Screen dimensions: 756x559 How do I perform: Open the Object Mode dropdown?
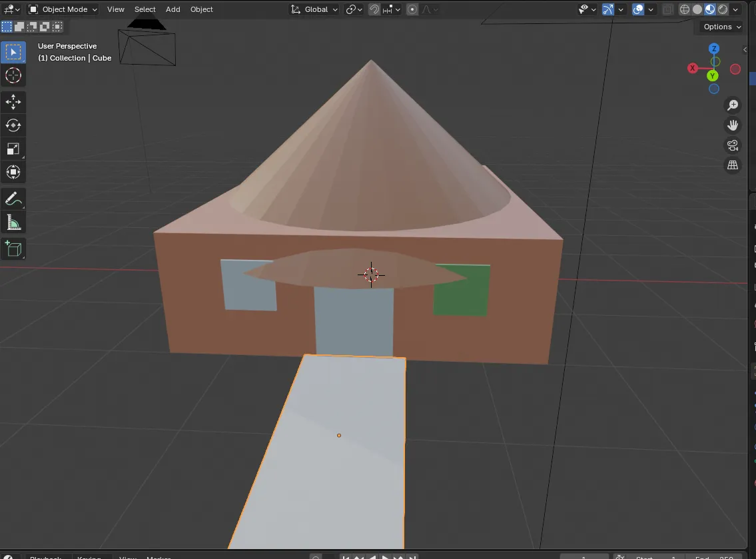(63, 9)
